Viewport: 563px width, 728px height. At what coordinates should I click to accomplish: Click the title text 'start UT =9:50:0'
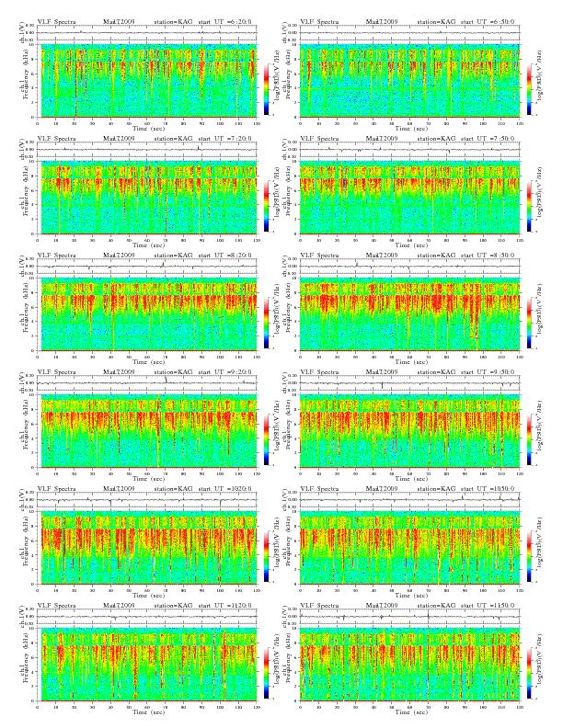coord(488,372)
